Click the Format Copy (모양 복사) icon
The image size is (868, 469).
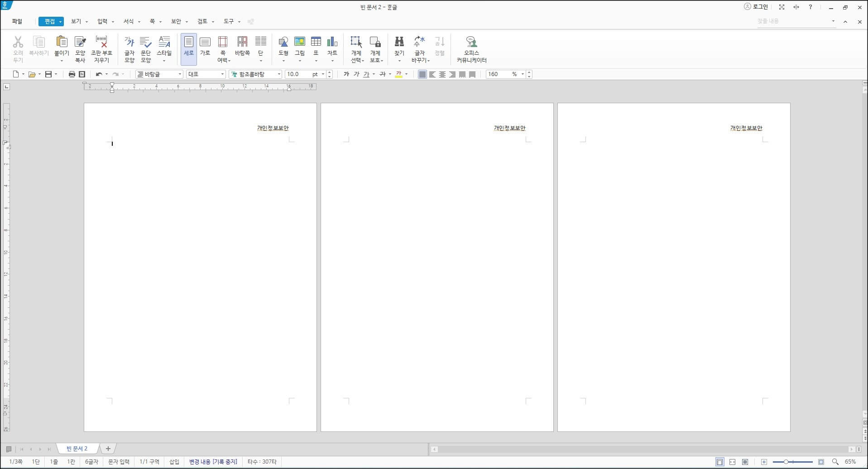[x=80, y=42]
